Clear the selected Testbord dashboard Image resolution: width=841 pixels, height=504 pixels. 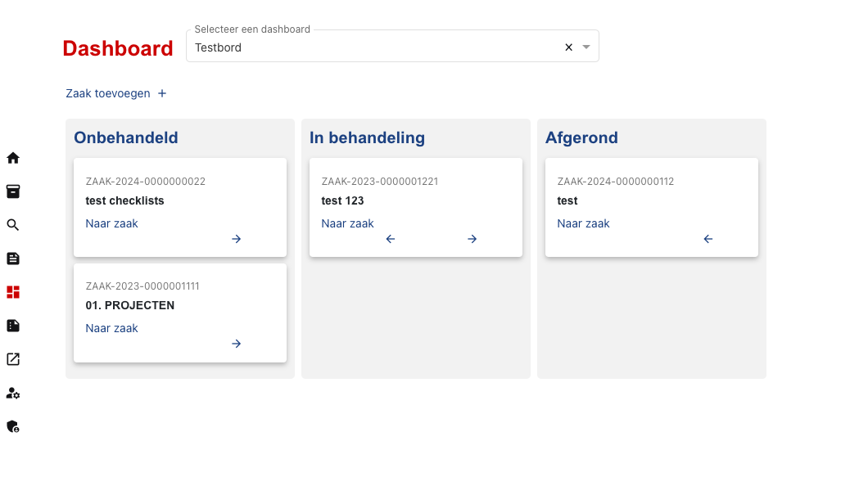[569, 47]
